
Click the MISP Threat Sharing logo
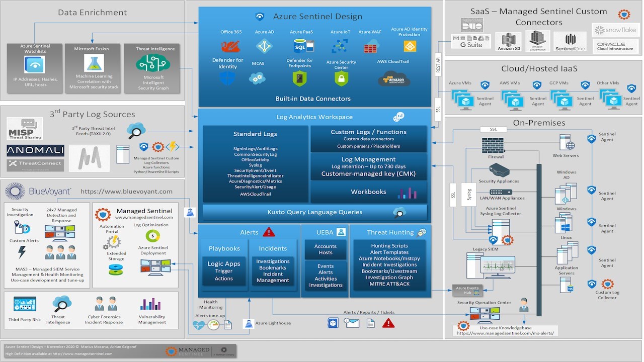click(x=25, y=129)
